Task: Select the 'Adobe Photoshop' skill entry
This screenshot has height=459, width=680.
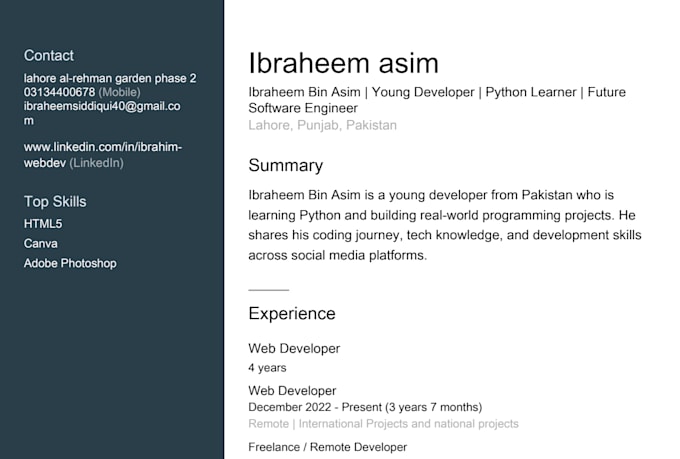Action: 70,263
